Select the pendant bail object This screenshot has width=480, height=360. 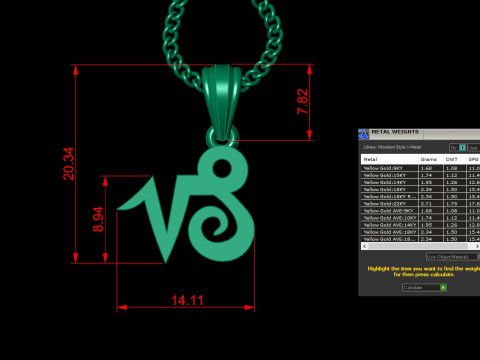point(221,102)
